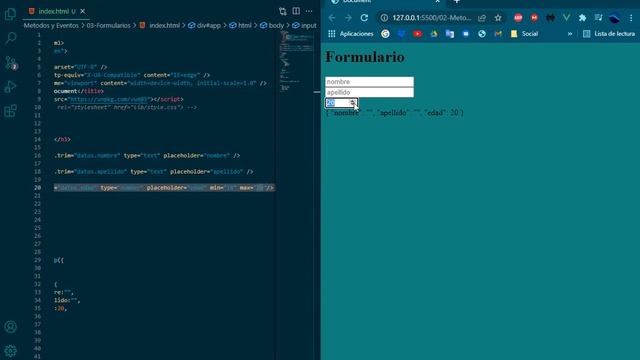Viewport: 640px width, 360px height.
Task: Open the black bat-shaped extension icon
Action: click(550, 18)
